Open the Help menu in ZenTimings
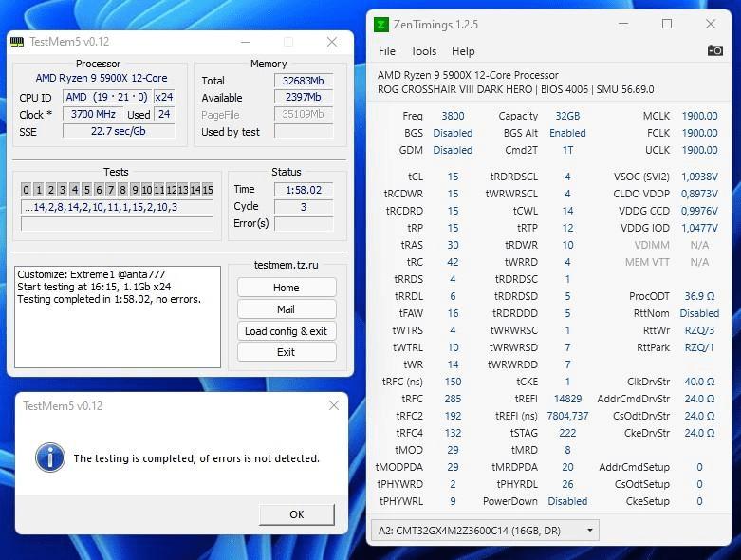The height and width of the screenshot is (560, 741). [463, 51]
